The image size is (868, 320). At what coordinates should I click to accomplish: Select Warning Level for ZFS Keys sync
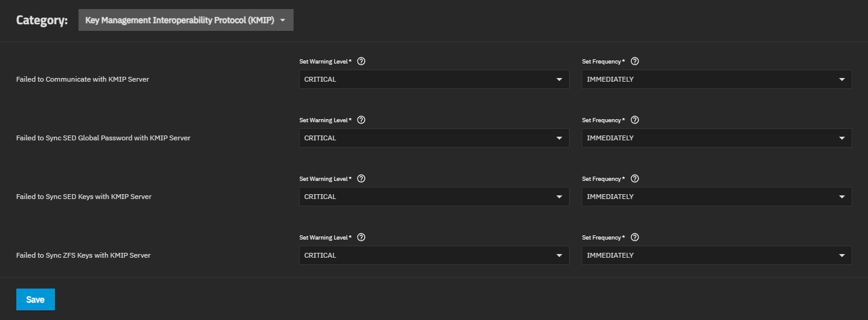(434, 255)
